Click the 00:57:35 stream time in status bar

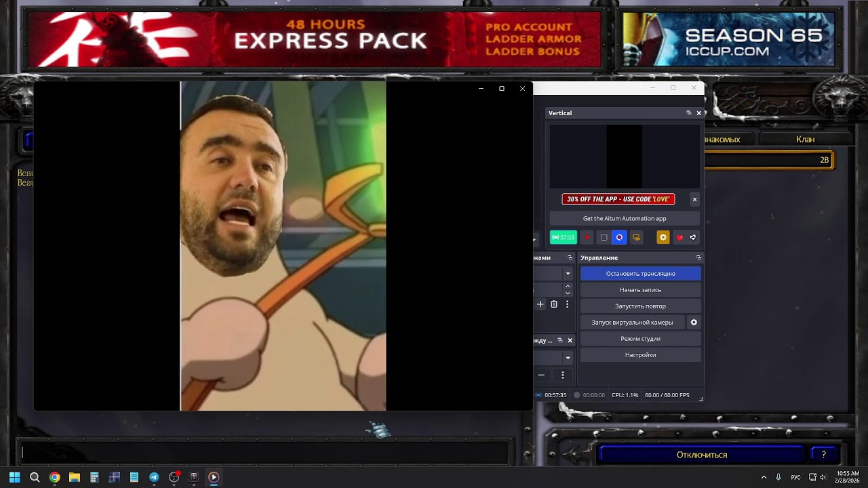click(555, 395)
